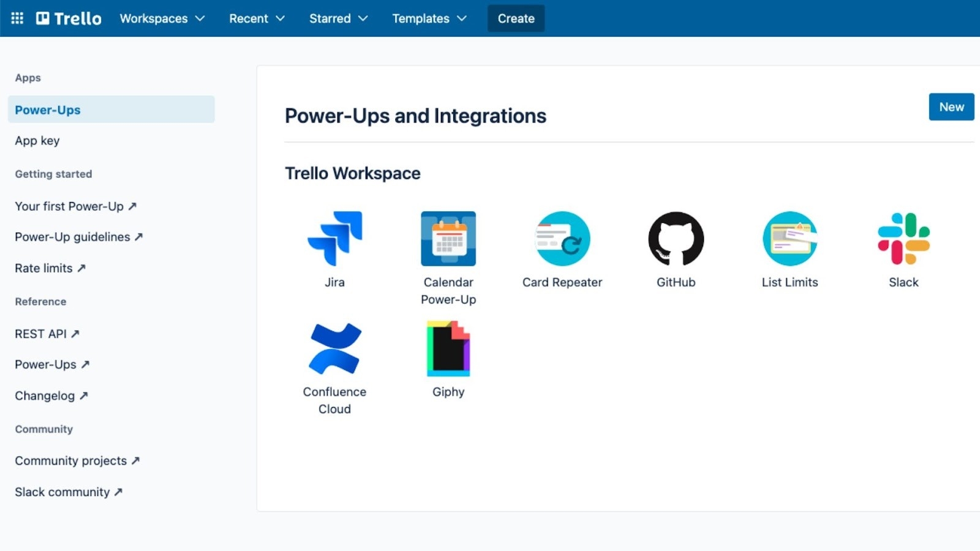Open the app switcher grid icon
This screenshot has height=551, width=980.
pyautogui.click(x=17, y=18)
